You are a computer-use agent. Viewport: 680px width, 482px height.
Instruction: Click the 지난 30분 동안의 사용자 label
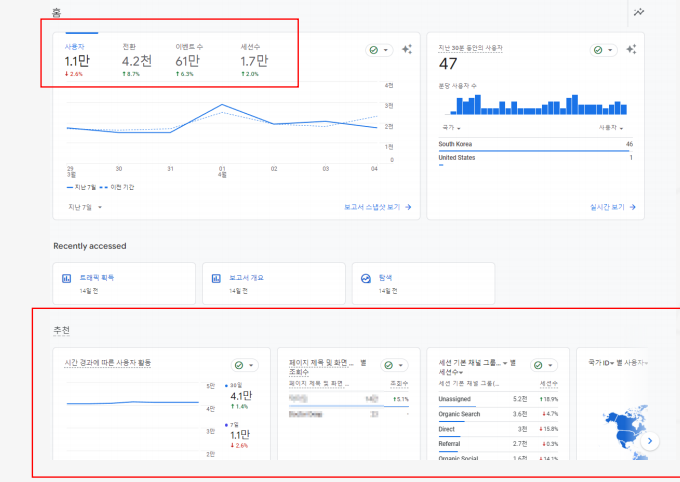click(x=470, y=48)
